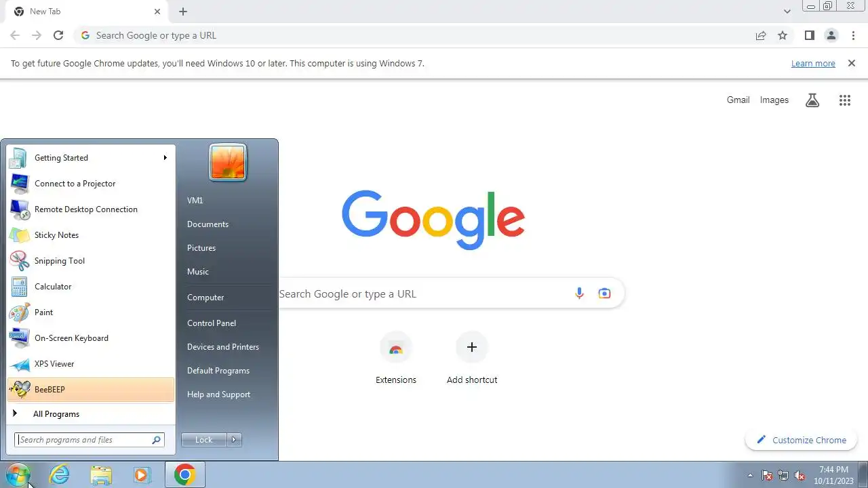
Task: Open network icon in system tray
Action: coord(783,475)
